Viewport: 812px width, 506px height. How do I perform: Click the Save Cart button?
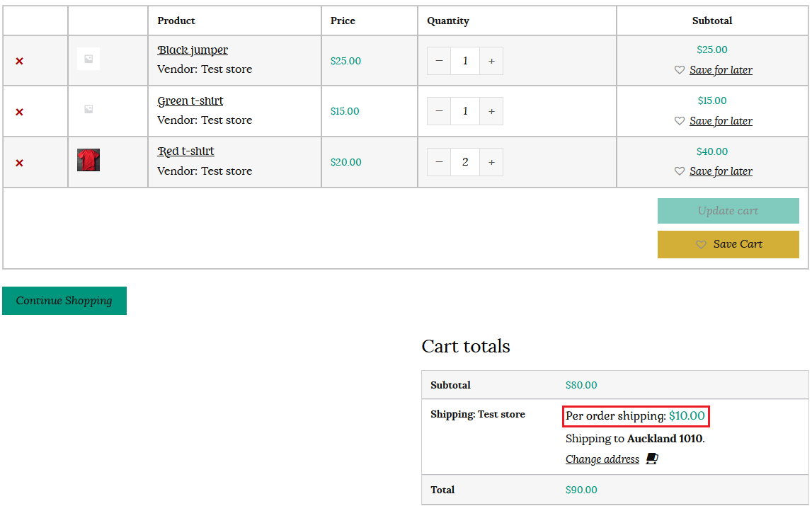tap(728, 244)
